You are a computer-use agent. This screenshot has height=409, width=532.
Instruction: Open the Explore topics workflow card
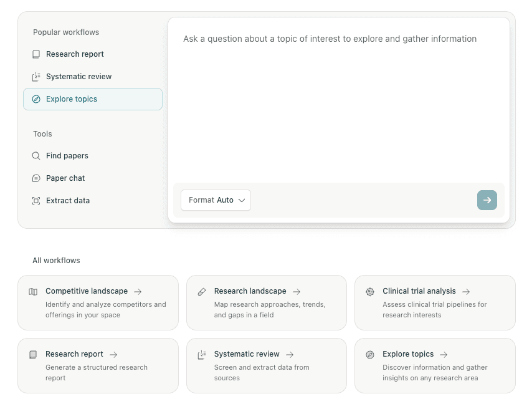435,365
